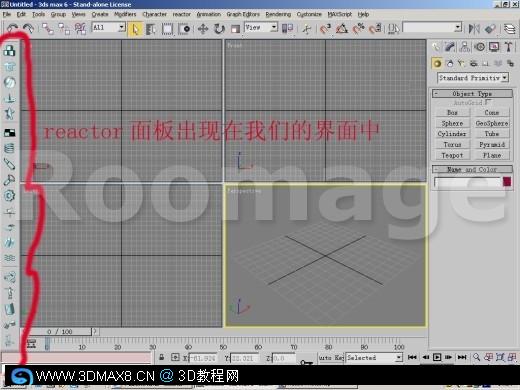Activate the Select and Scale tool

[x=235, y=29]
